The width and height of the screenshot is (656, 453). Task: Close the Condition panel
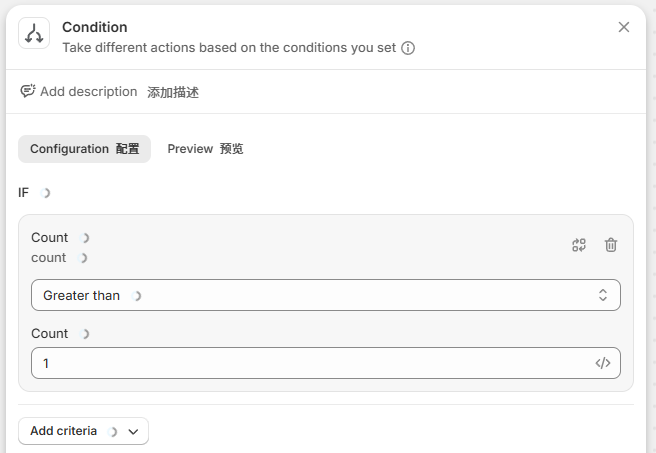click(x=624, y=27)
